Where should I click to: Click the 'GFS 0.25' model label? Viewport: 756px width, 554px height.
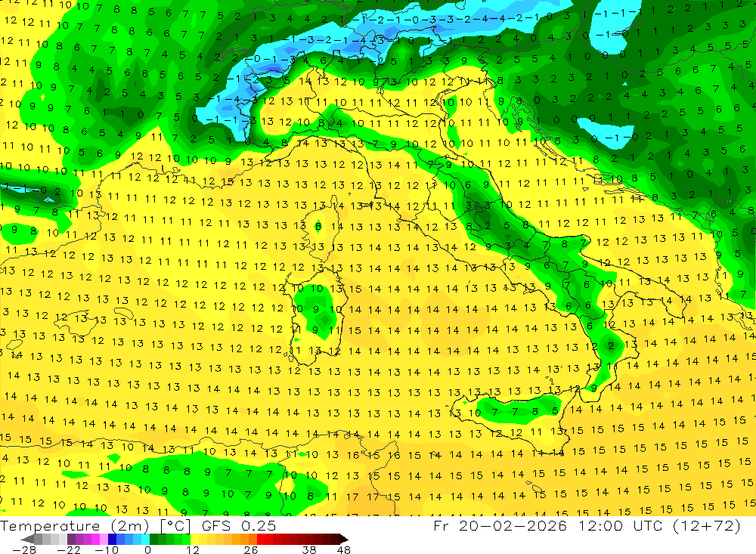[239, 526]
